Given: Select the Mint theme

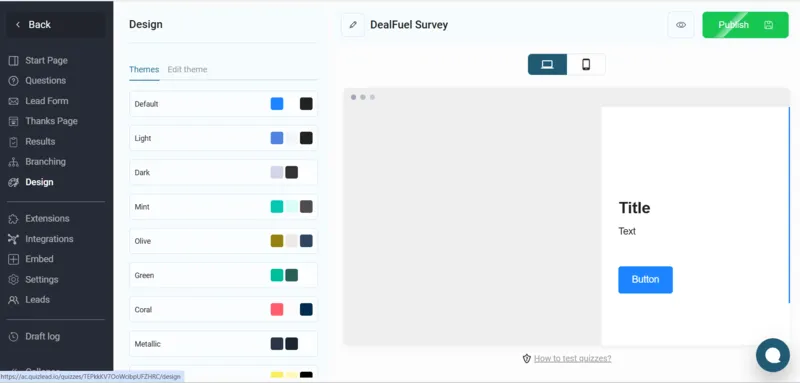Looking at the screenshot, I should coord(223,207).
